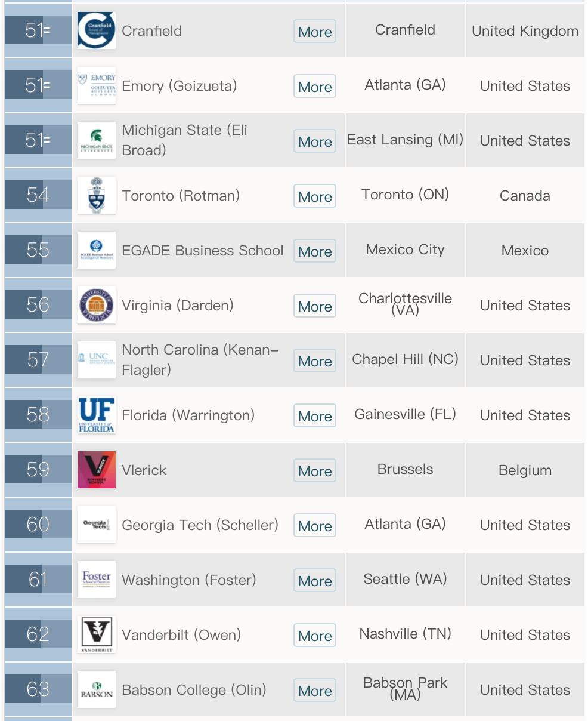Click the rank 59 cell

(38, 470)
